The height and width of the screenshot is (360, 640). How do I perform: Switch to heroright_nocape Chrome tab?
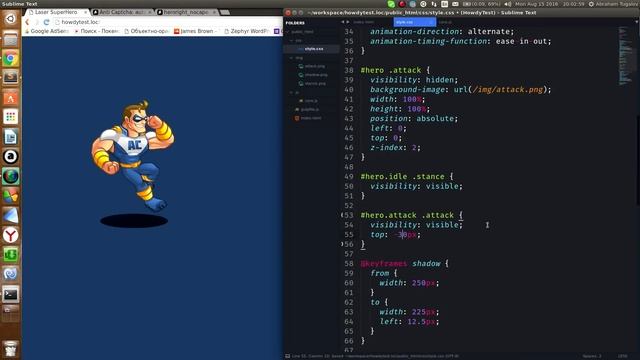tap(186, 12)
